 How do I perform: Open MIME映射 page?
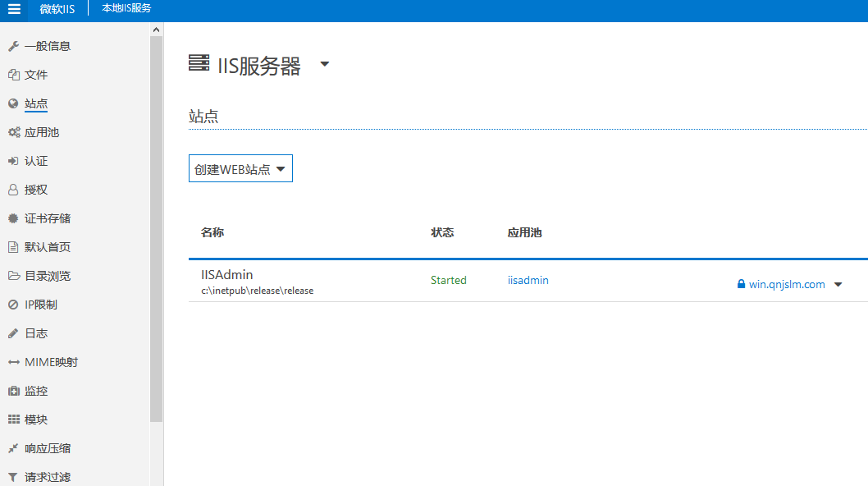pos(52,362)
